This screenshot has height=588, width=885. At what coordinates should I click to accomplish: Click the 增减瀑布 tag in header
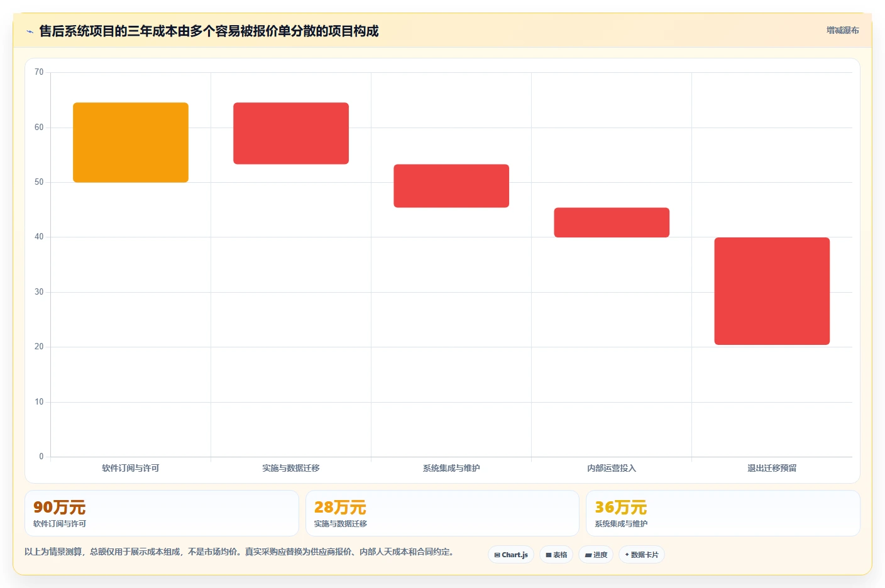842,30
